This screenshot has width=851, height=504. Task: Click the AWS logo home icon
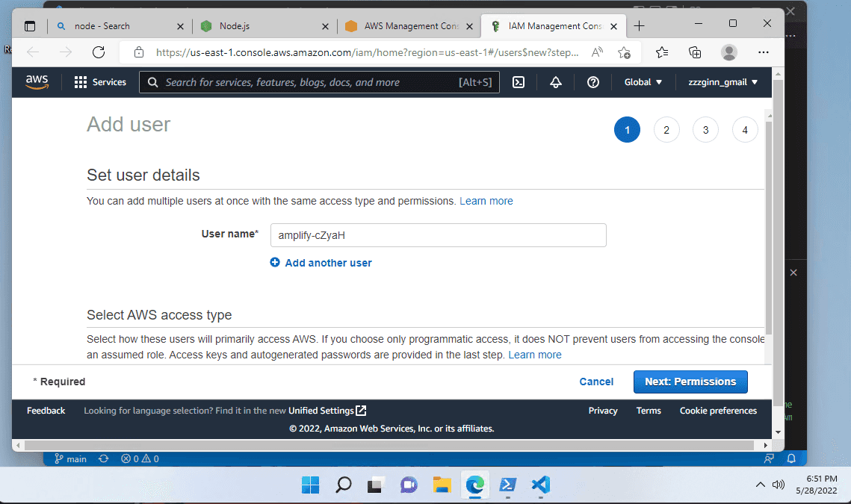click(37, 82)
